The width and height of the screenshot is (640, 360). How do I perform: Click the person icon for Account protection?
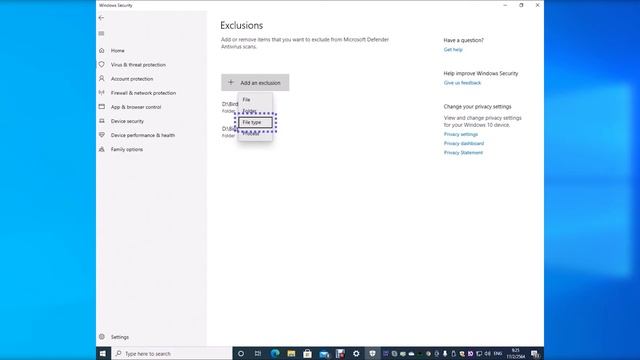[102, 78]
